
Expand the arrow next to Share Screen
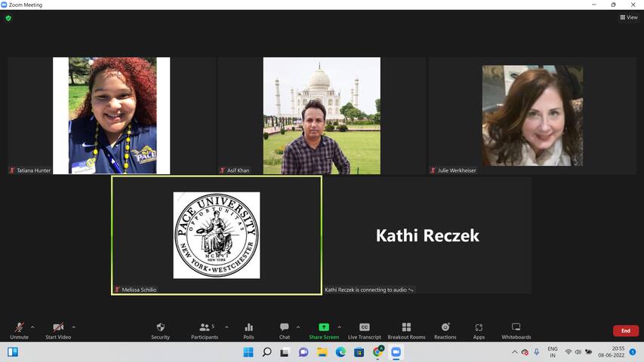pyautogui.click(x=339, y=327)
